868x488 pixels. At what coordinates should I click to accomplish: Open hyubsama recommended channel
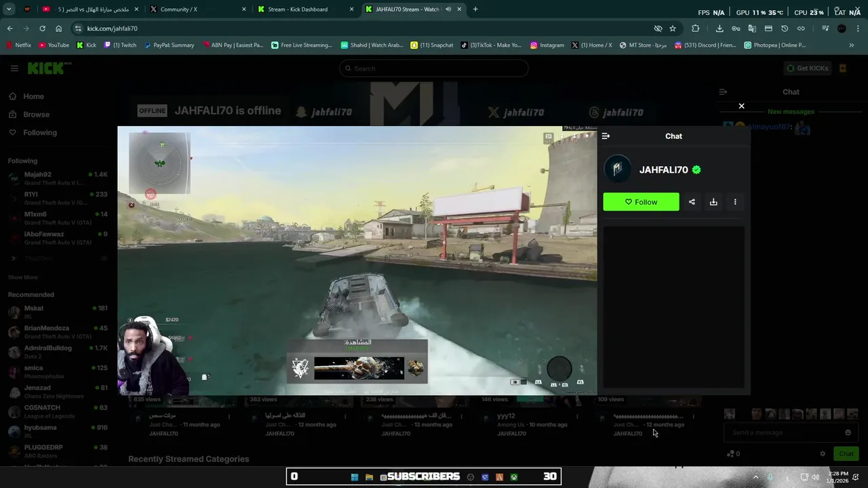58,431
